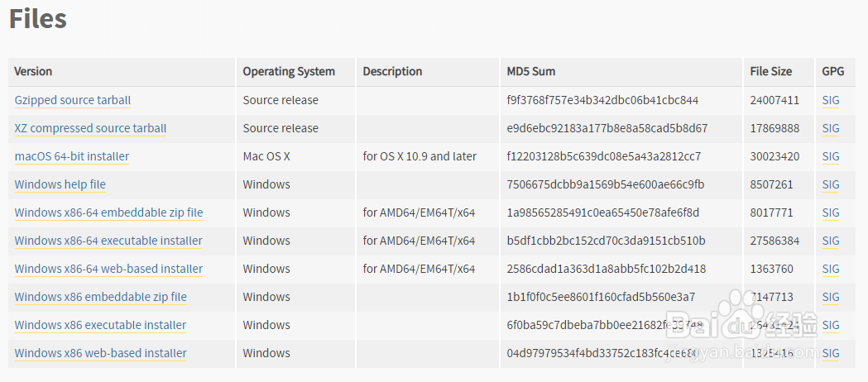The image size is (868, 382).
Task: Download the XZ compressed source tarball
Action: click(90, 128)
